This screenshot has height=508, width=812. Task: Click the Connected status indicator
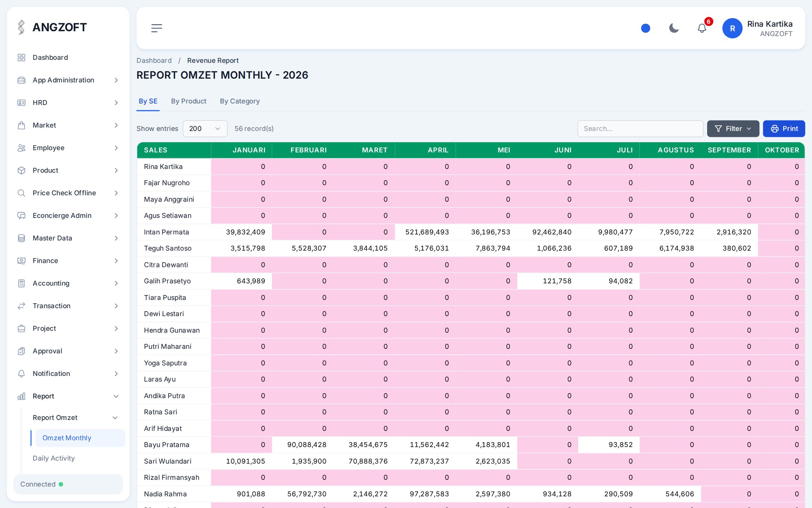[x=68, y=484]
